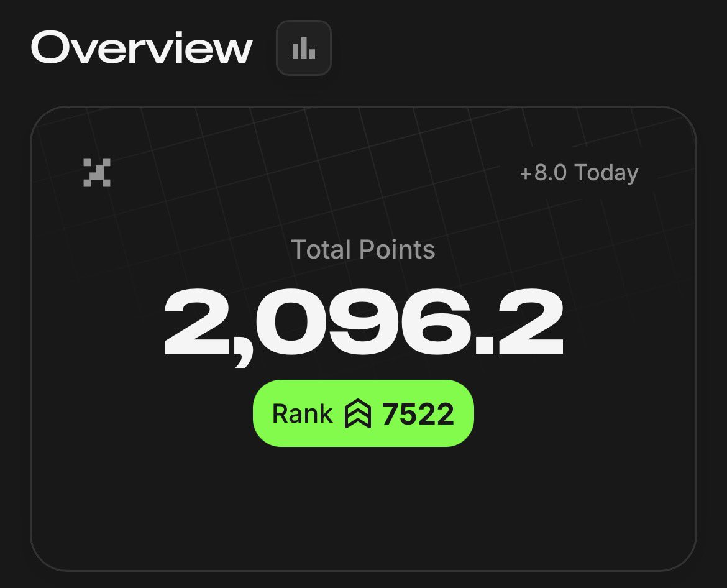Click the Overview heading
Viewport: 727px width, 588px height.
(142, 47)
